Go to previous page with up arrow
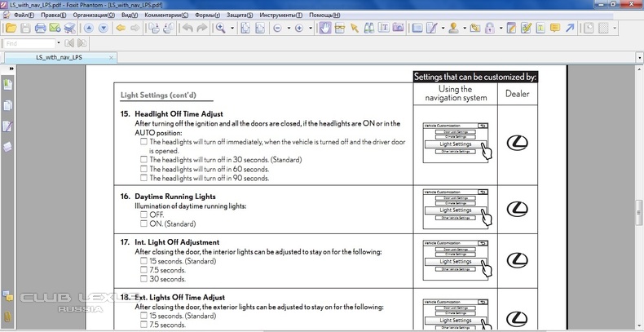Screen dimensions: 644x332 pos(89,28)
